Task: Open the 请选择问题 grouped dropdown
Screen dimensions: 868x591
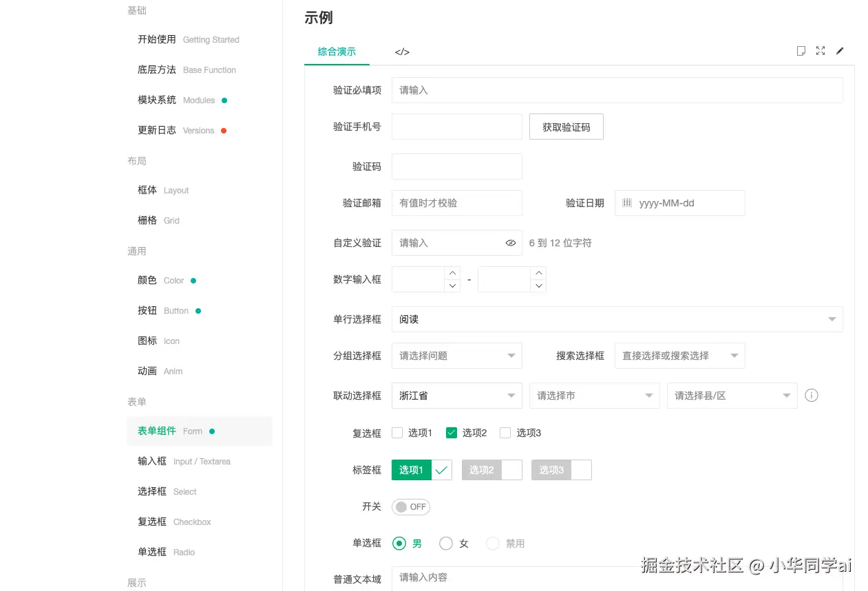Action: coord(457,356)
